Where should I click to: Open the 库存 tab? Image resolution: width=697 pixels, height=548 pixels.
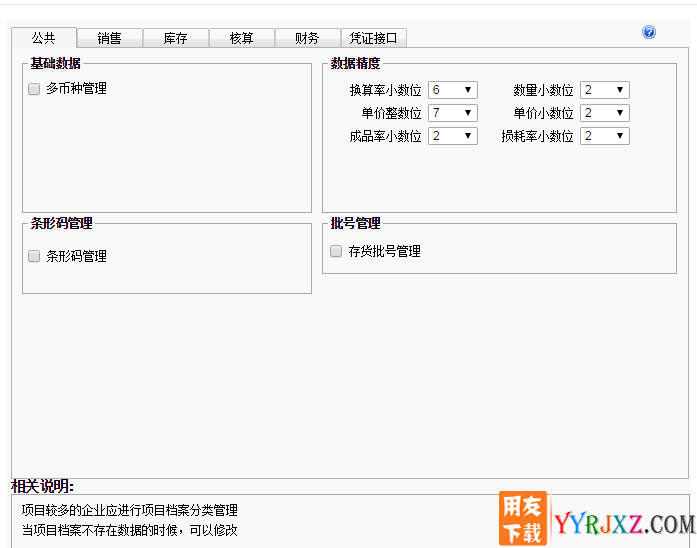coord(175,38)
